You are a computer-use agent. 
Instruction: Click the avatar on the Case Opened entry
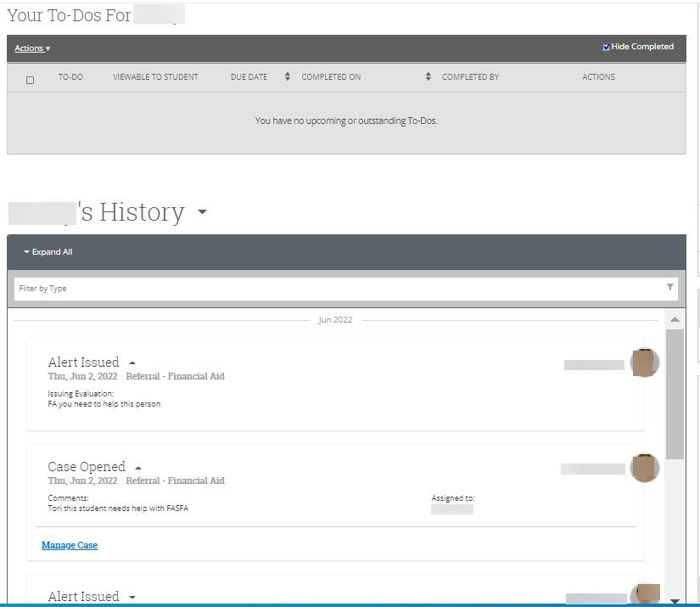[645, 468]
